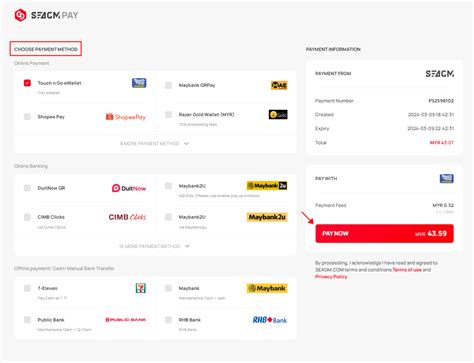
Task: Expand more payment methods under Online Banking
Action: pyautogui.click(x=154, y=246)
